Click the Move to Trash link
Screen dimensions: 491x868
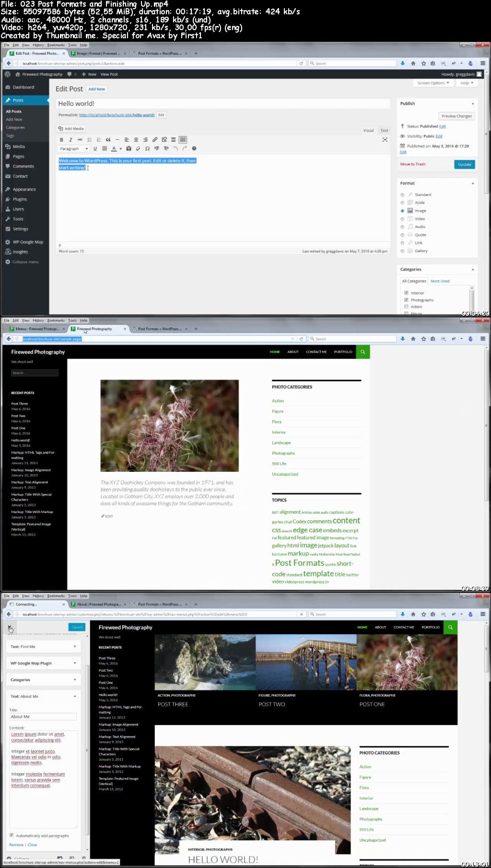(x=413, y=164)
